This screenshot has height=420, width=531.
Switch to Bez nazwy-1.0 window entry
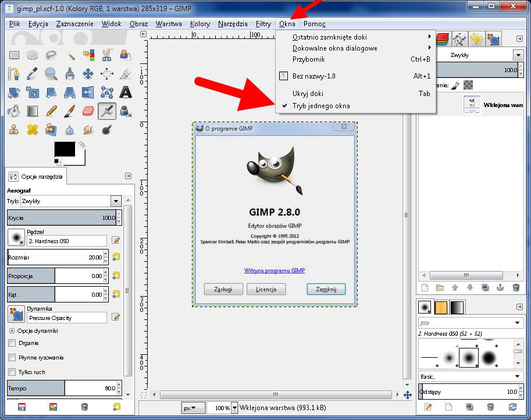355,76
